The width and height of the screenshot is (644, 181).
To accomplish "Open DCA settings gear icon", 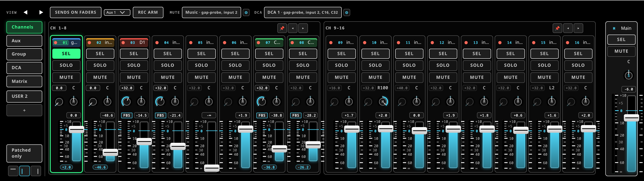I will click(x=347, y=12).
